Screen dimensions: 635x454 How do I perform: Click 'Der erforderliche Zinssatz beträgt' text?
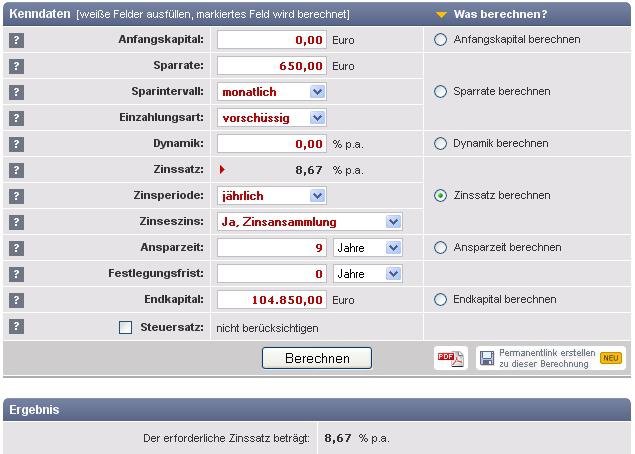pos(226,438)
